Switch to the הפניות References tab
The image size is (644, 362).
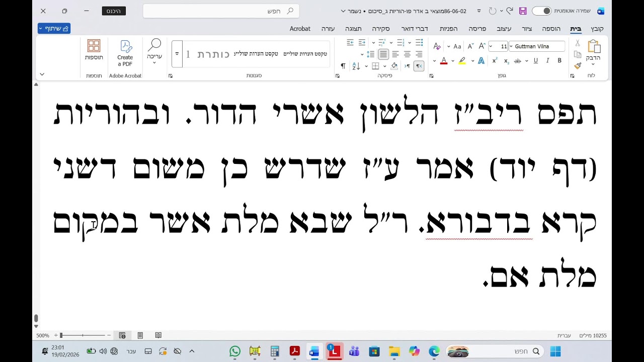[448, 29]
